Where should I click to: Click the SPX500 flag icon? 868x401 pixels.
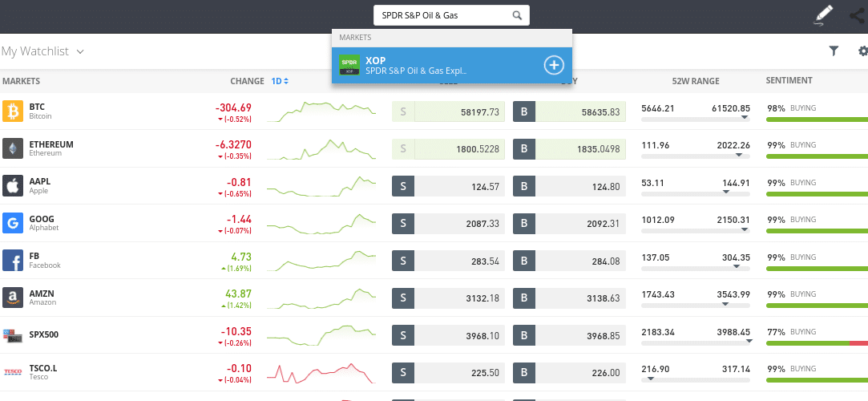pos(13,335)
